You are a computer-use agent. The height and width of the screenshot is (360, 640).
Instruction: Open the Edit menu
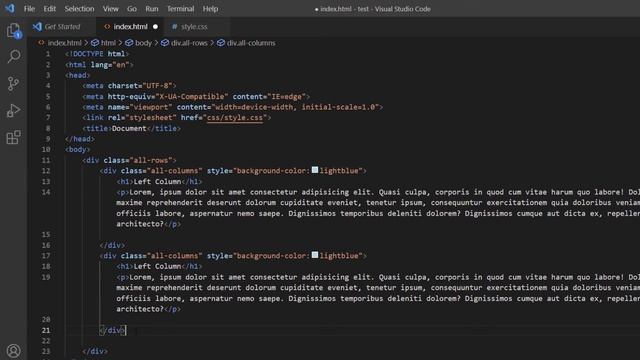(x=49, y=9)
